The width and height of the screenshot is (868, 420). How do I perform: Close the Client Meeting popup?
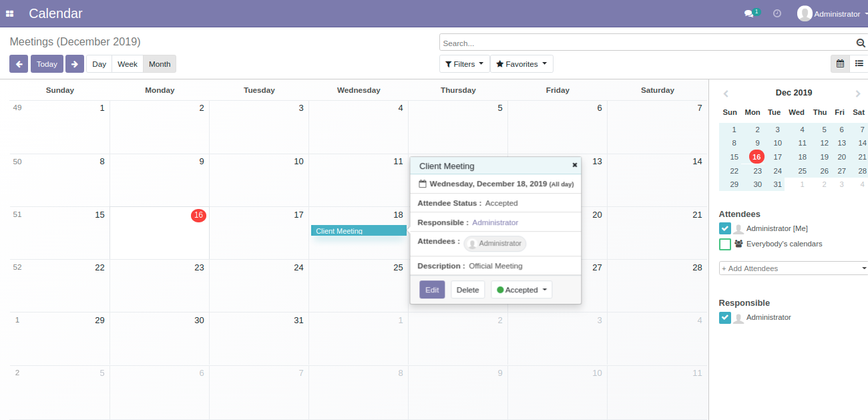pos(574,165)
